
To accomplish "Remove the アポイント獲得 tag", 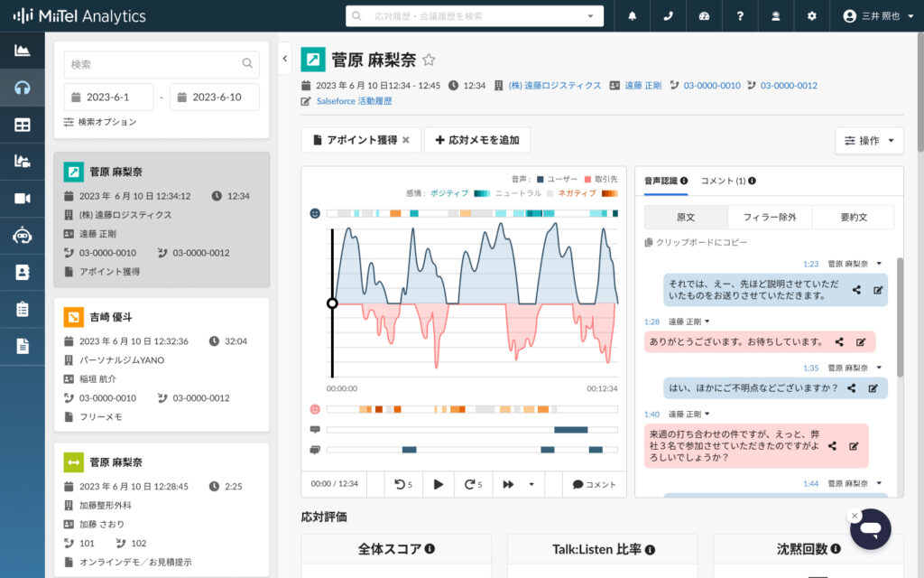I will click(x=405, y=140).
